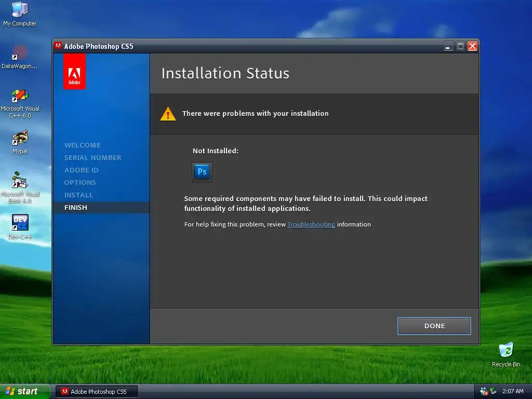Click the 'Not Installed:' label

216,151
